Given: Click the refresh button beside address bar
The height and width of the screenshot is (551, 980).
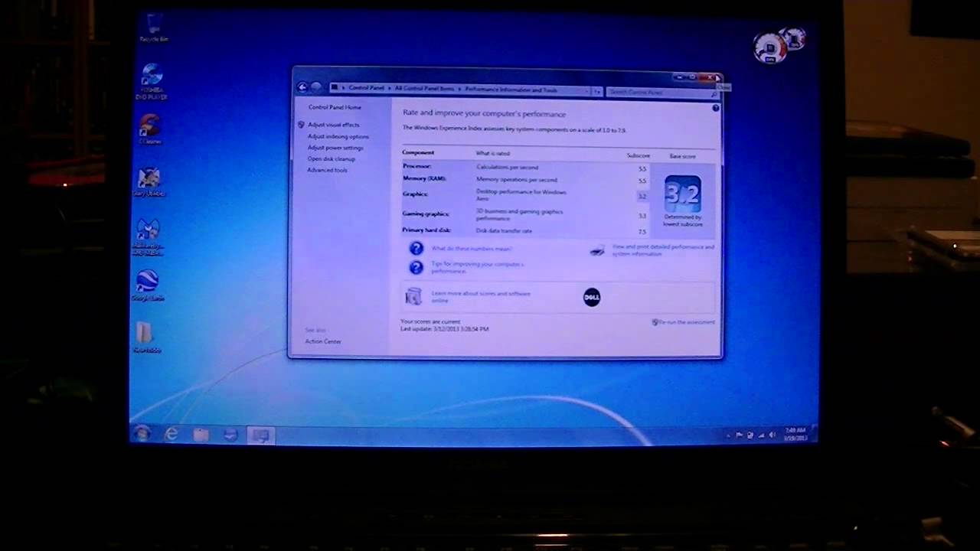Looking at the screenshot, I should coord(597,91).
